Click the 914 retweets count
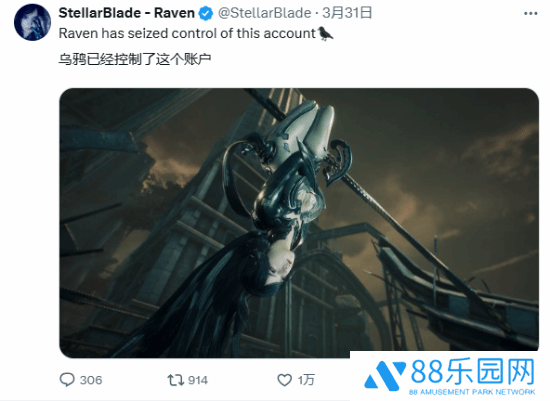The height and width of the screenshot is (401, 550). (198, 380)
